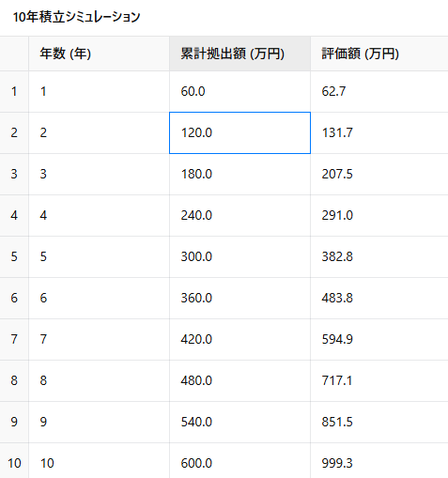Viewport: 448px width, 478px height.
Task: Click the cell containing 60.0
Action: 239,91
